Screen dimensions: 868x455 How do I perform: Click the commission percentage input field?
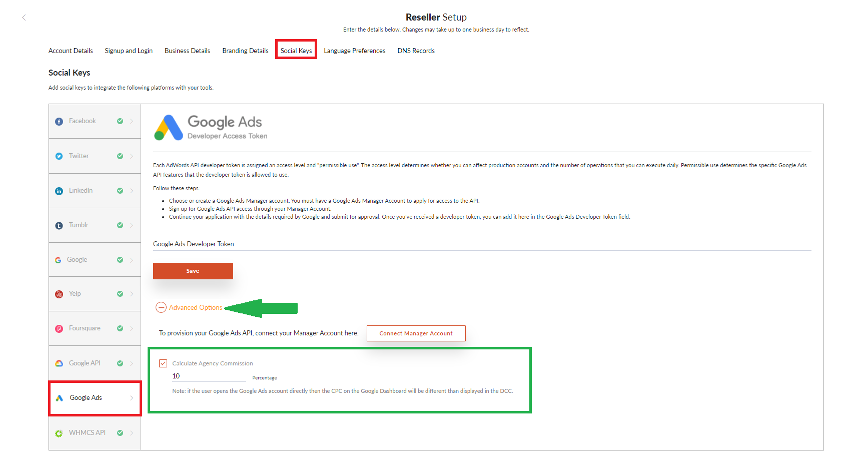point(209,376)
